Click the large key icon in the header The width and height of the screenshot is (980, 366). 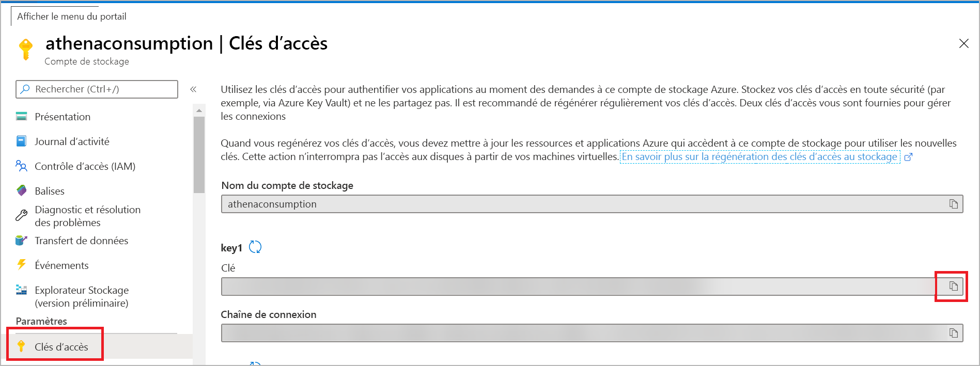point(25,49)
